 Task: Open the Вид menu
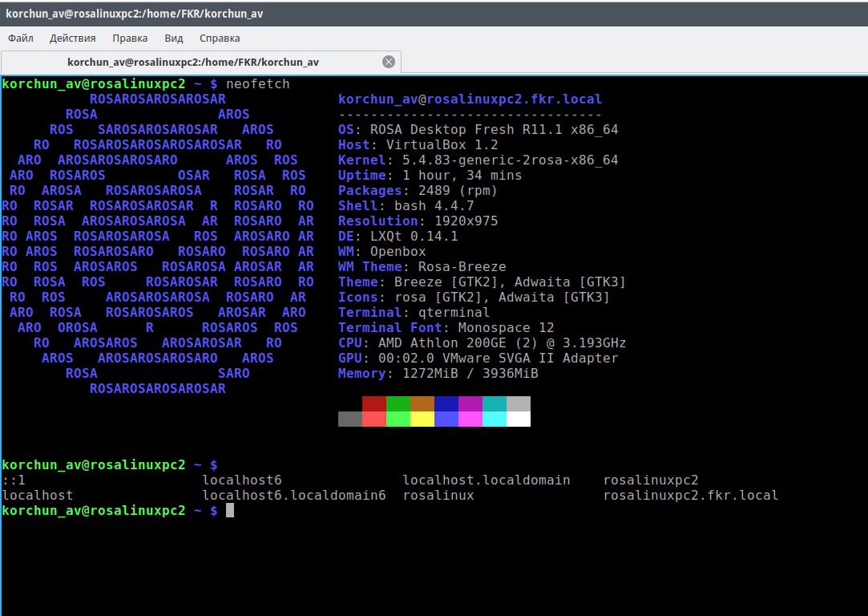[x=173, y=38]
